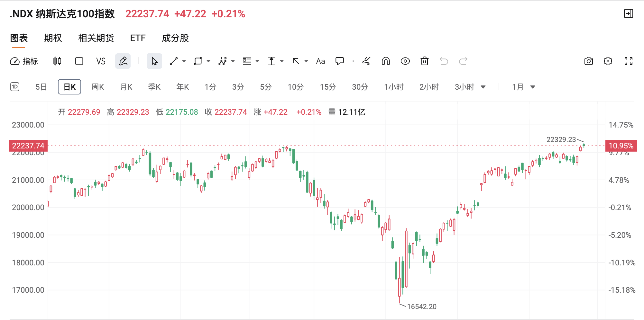
Task: Expand measurement tool options arrow
Action: pos(282,61)
